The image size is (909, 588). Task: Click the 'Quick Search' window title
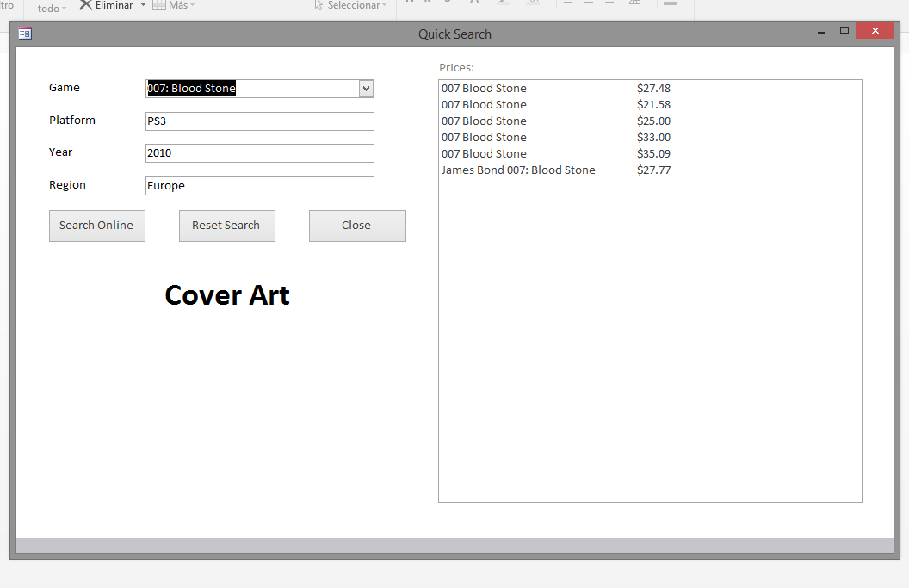[x=455, y=34]
